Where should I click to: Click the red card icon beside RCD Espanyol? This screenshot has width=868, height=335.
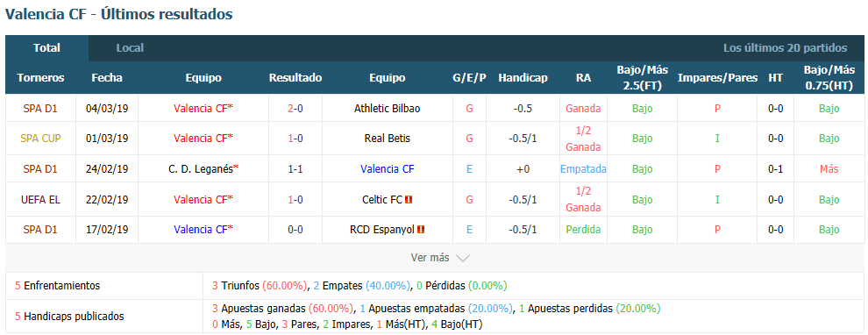[421, 229]
